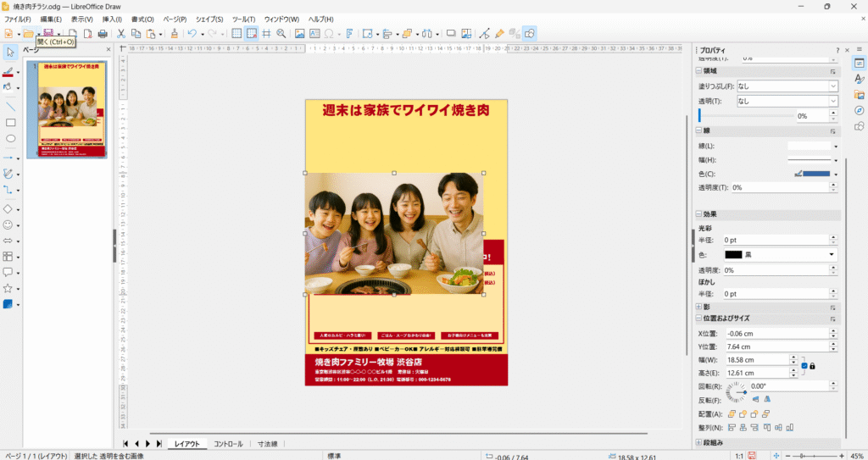Collapse the 位置およびサイズ section
This screenshot has height=460, width=868.
pyautogui.click(x=698, y=319)
